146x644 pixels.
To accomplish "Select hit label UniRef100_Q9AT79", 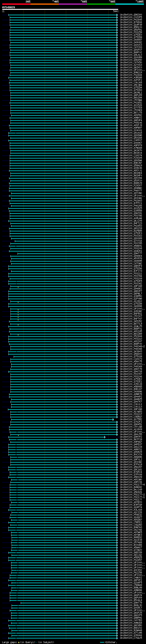I will [131, 603].
